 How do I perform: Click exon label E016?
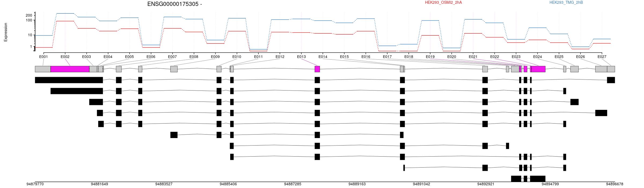click(366, 57)
